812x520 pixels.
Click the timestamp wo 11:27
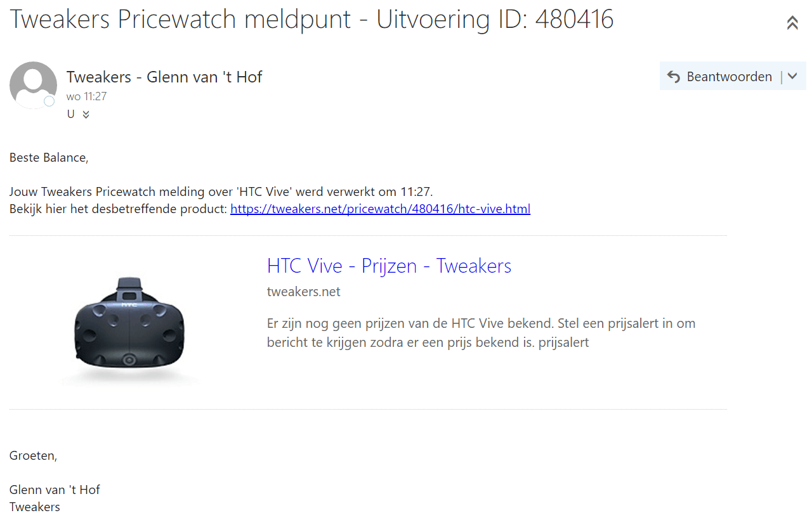point(86,97)
